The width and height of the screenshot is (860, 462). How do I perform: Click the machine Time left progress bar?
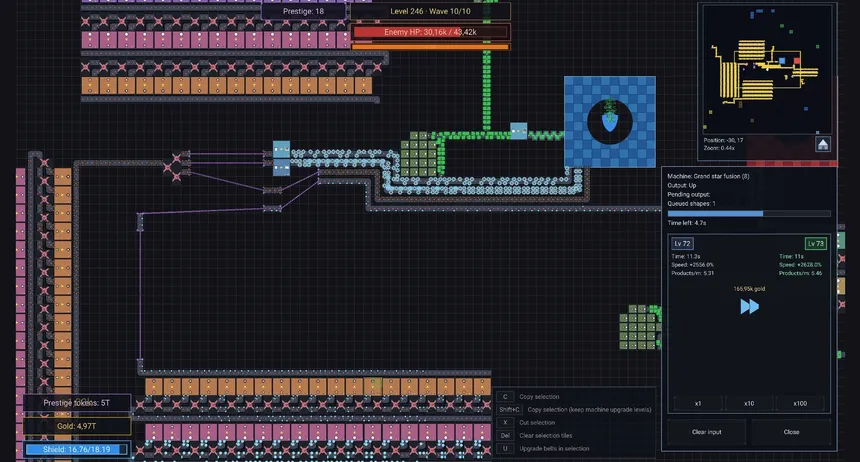tap(749, 213)
